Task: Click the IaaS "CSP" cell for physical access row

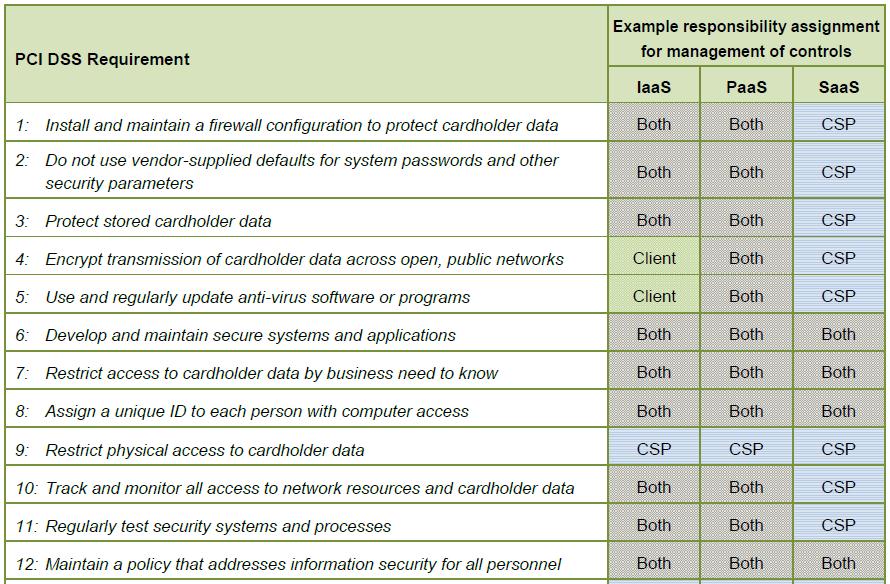Action: coord(654,449)
